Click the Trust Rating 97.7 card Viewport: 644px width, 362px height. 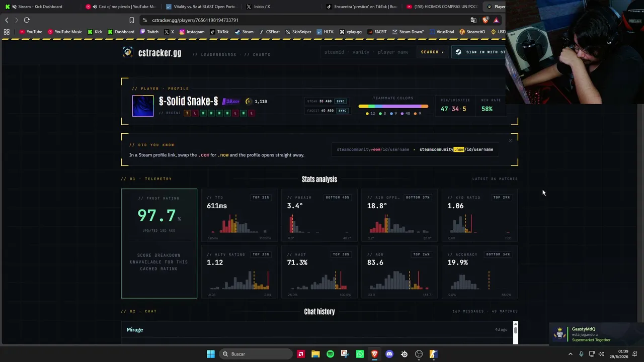159,243
